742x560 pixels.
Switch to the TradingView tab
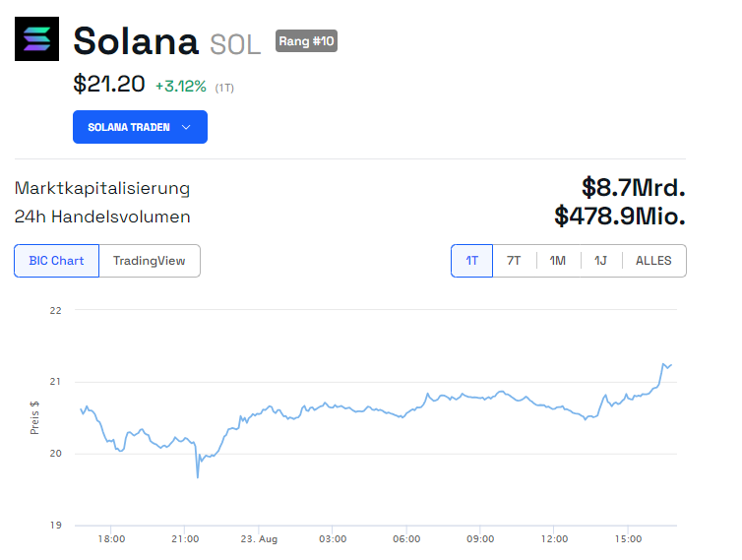pos(150,261)
